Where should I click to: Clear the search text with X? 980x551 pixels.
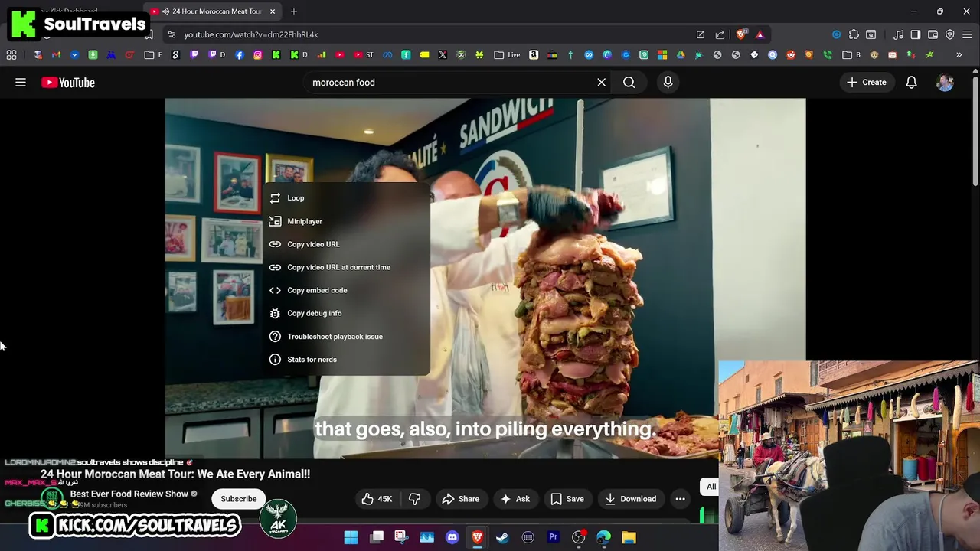point(602,82)
